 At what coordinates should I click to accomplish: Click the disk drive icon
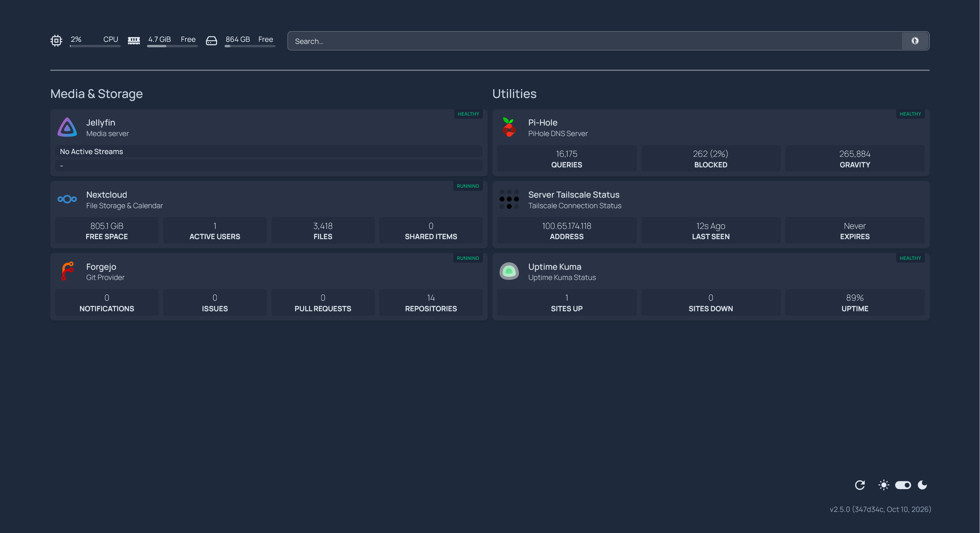[x=212, y=40]
